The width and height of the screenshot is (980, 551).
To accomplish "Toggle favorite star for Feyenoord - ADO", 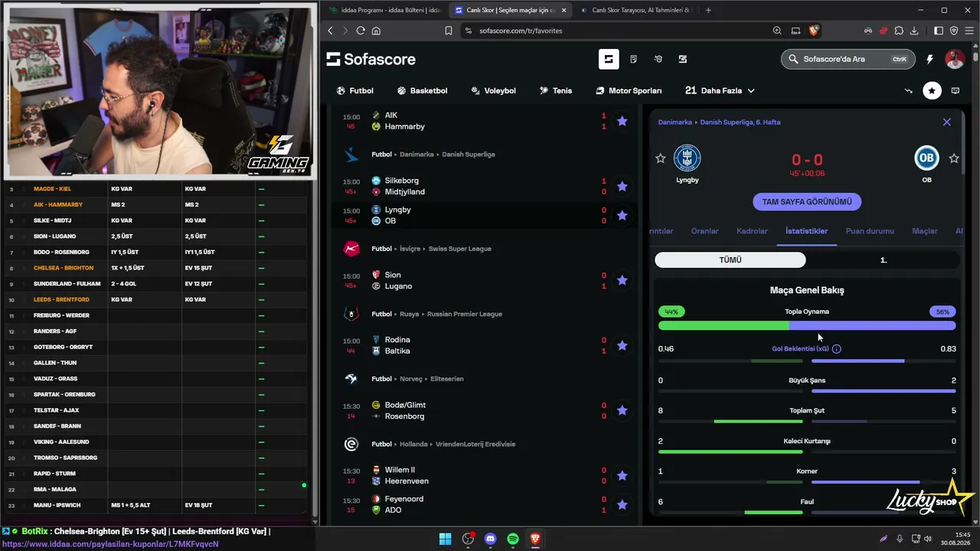I will (622, 504).
